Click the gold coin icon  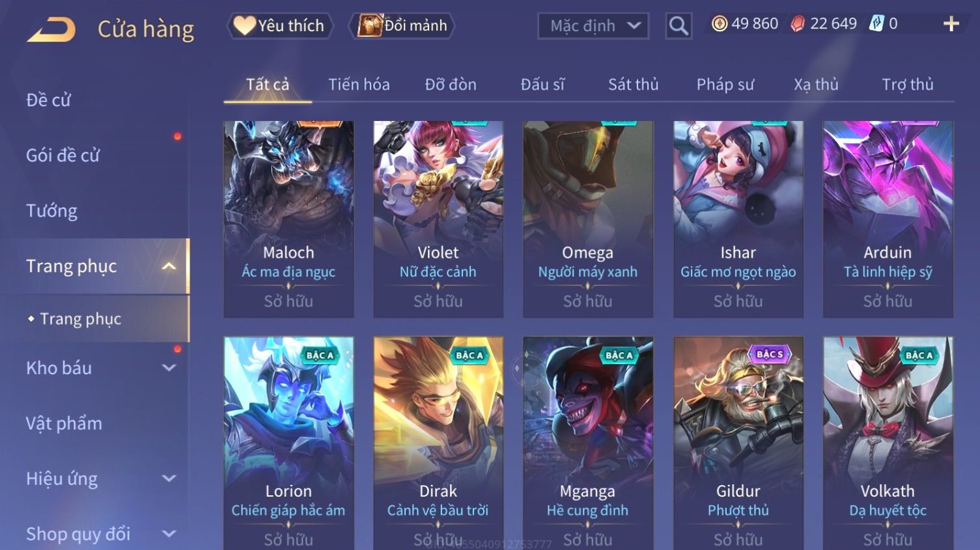click(719, 24)
